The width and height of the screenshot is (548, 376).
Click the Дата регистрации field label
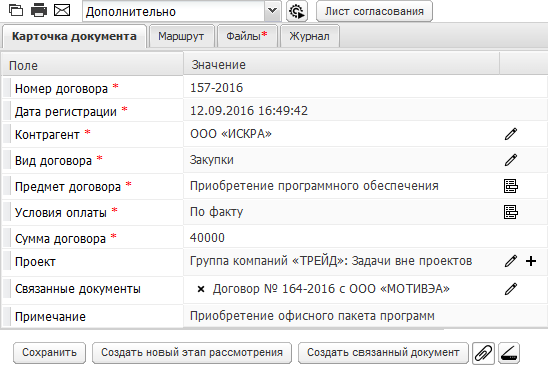[66, 112]
